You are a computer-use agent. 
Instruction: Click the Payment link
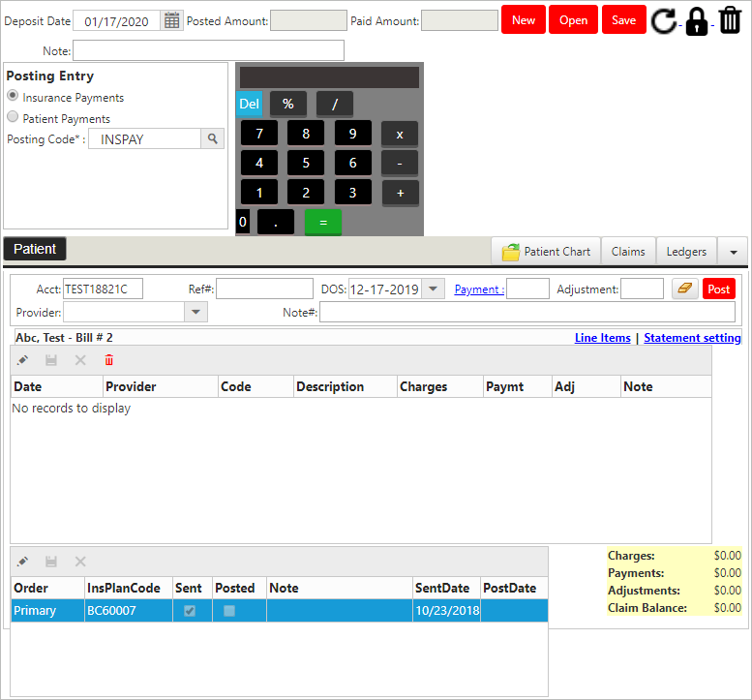coord(479,289)
